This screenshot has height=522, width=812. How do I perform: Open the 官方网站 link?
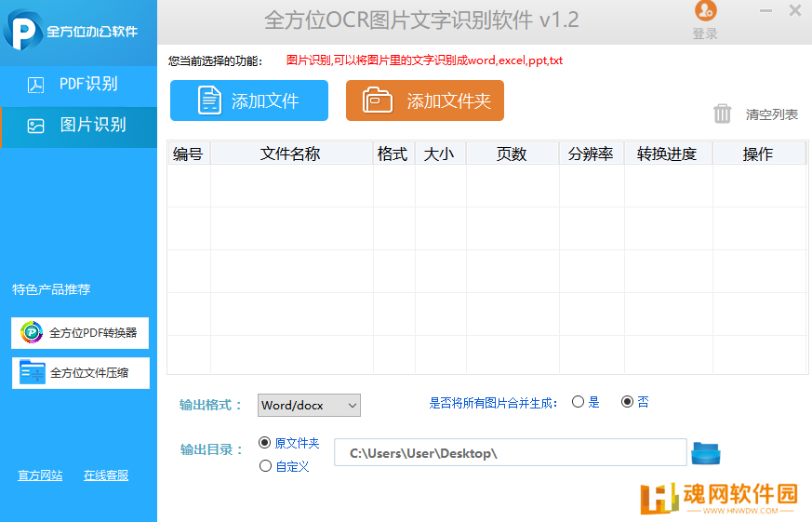click(x=40, y=475)
